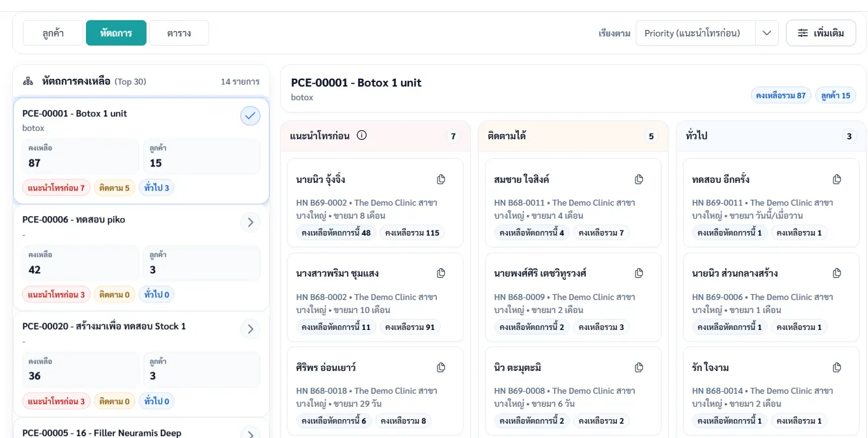Open the Priority sort dropdown
The width and height of the screenshot is (868, 438).
(x=707, y=33)
